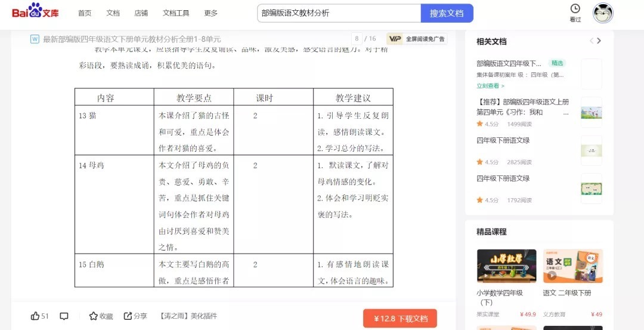Click thumbnail beside 1792阅读 document
Image resolution: width=644 pixels, height=330 pixels.
click(592, 189)
